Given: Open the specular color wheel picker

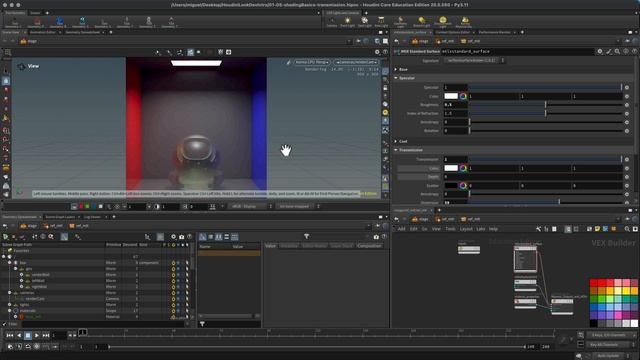Looking at the screenshot, I should pyautogui.click(x=463, y=96).
